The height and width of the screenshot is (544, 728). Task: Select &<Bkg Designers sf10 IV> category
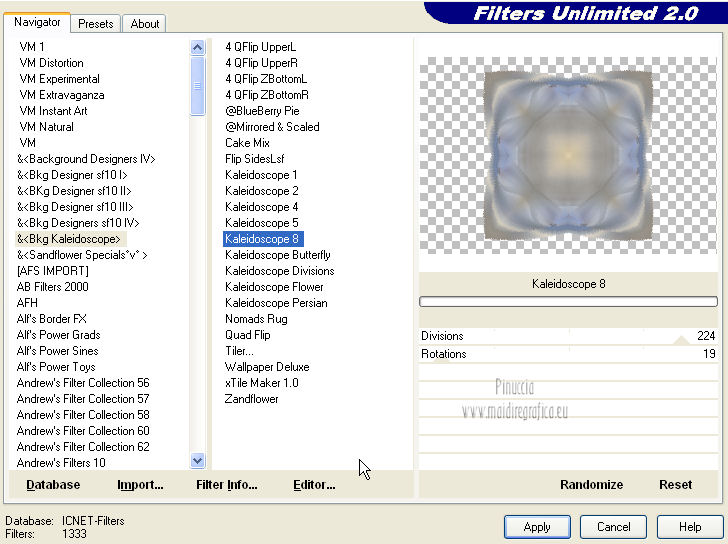[x=78, y=223]
